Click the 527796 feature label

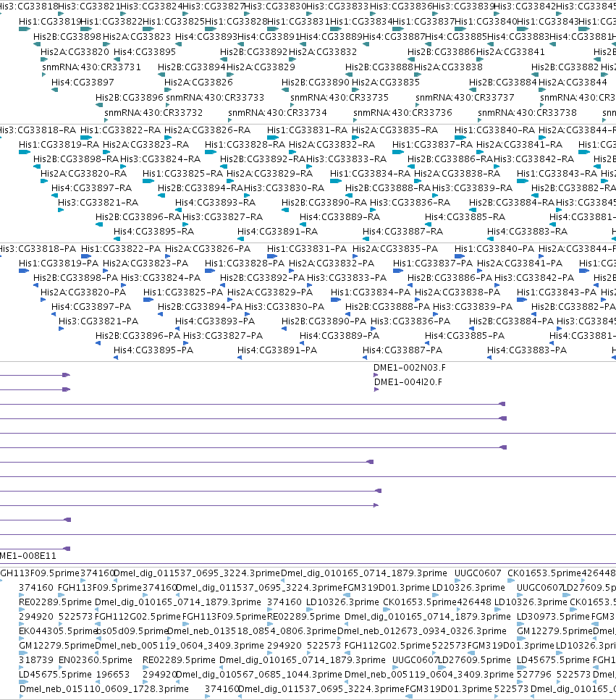[x=534, y=674]
